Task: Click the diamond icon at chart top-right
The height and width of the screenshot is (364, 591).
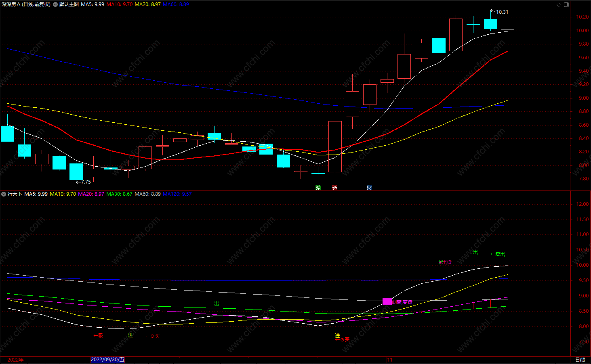Action: click(x=559, y=4)
